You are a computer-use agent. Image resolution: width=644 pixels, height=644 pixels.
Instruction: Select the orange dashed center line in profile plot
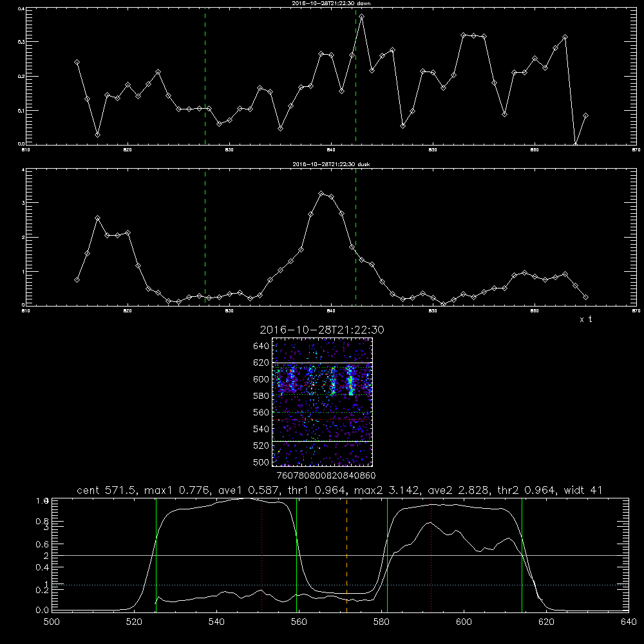(x=346, y=555)
